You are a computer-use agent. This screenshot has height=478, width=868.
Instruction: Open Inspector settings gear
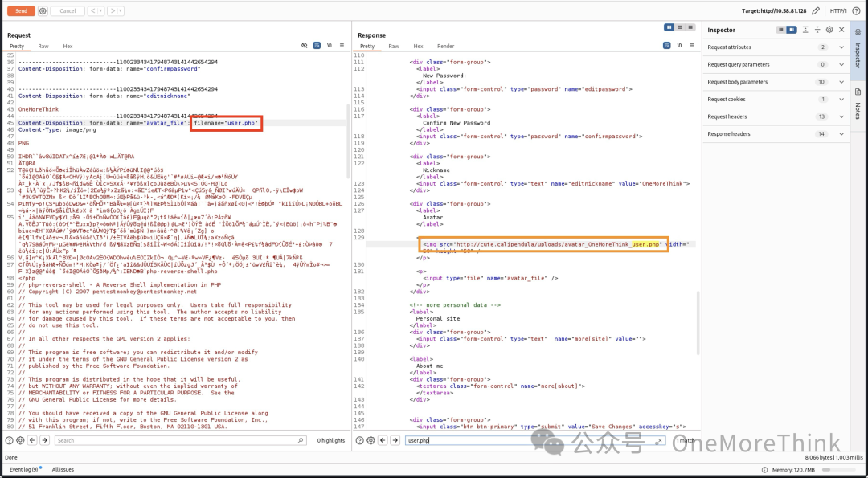(x=829, y=30)
